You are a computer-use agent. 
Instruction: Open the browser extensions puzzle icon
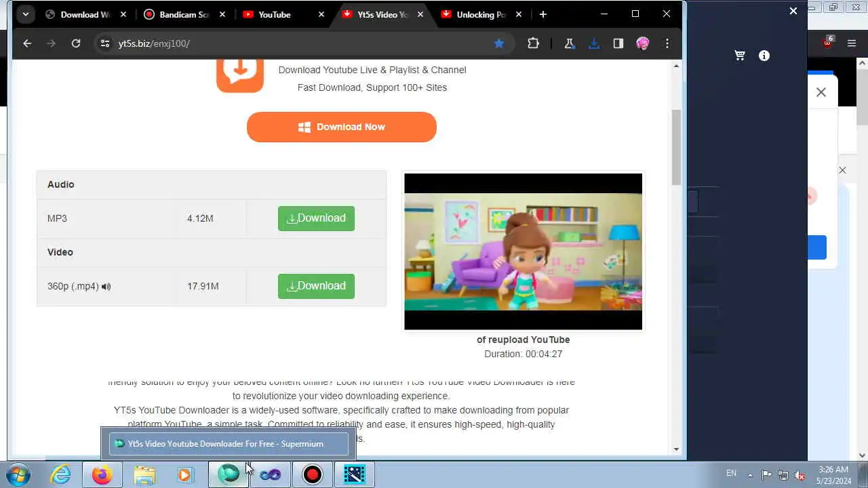coord(533,43)
